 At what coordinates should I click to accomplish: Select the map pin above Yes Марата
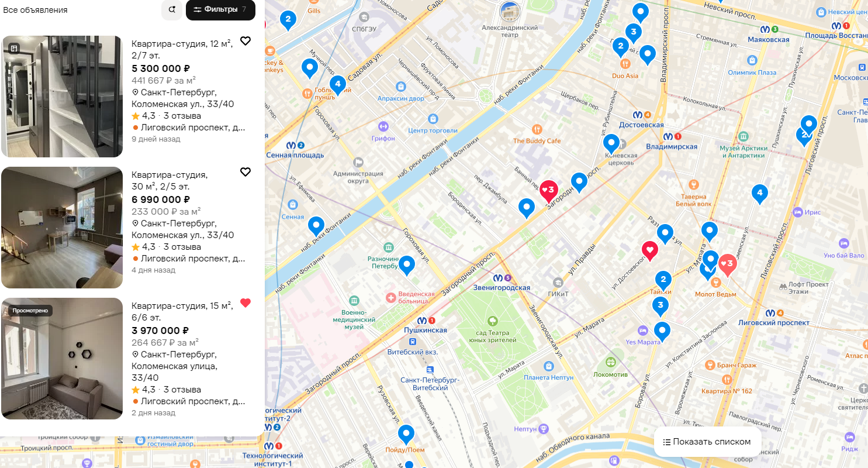[662, 331]
